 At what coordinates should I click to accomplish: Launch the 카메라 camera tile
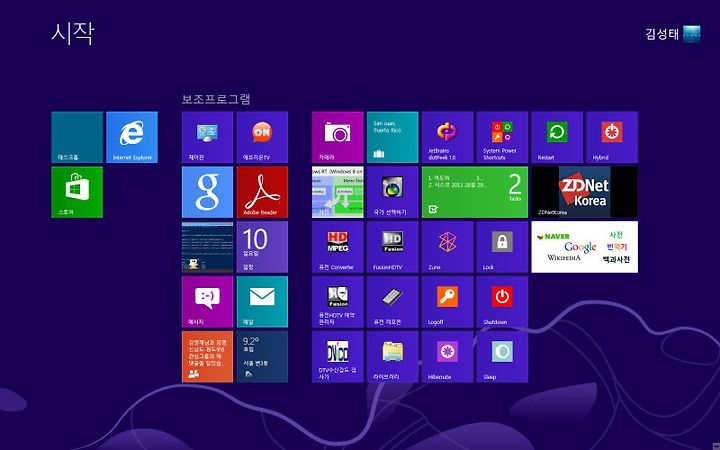click(338, 137)
